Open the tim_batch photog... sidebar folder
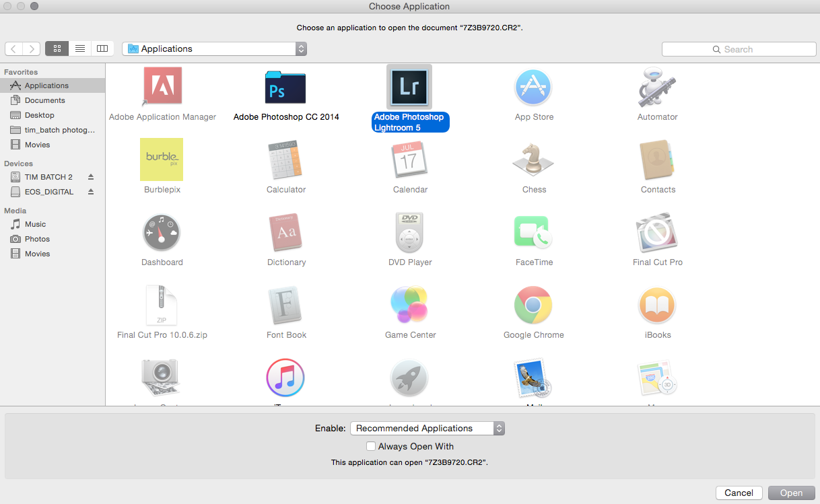Image resolution: width=820 pixels, height=504 pixels. (53, 130)
